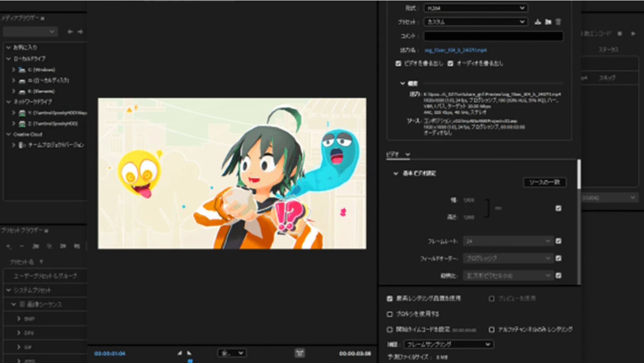Select the C: (Windows) drive icon
The width and height of the screenshot is (644, 363).
pos(22,70)
